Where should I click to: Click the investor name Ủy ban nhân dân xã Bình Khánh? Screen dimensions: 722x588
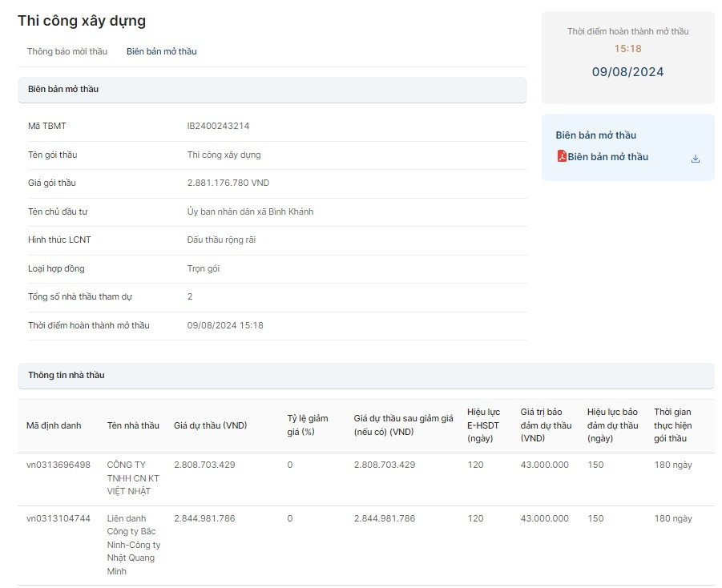pos(250,211)
